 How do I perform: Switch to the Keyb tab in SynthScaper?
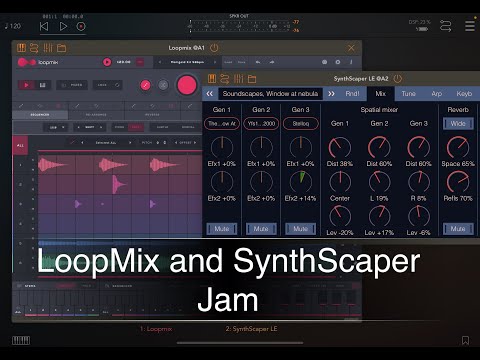coord(464,94)
